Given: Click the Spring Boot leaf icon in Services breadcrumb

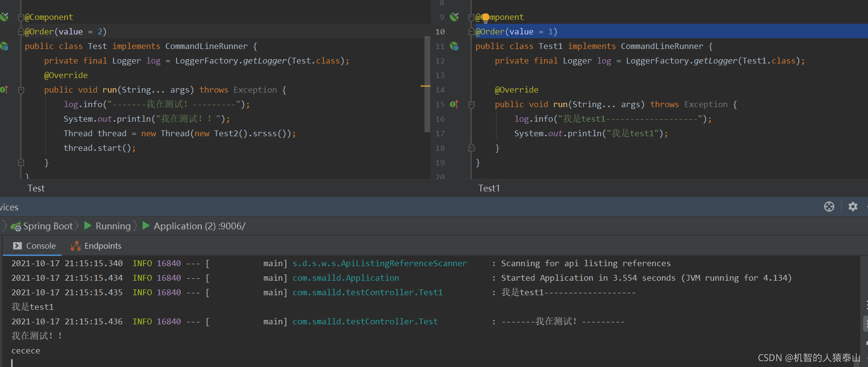Looking at the screenshot, I should coord(16,226).
